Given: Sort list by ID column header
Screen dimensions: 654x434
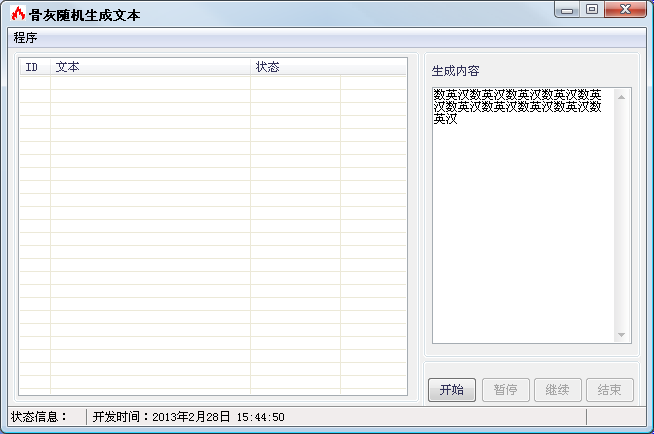Looking at the screenshot, I should [x=35, y=67].
